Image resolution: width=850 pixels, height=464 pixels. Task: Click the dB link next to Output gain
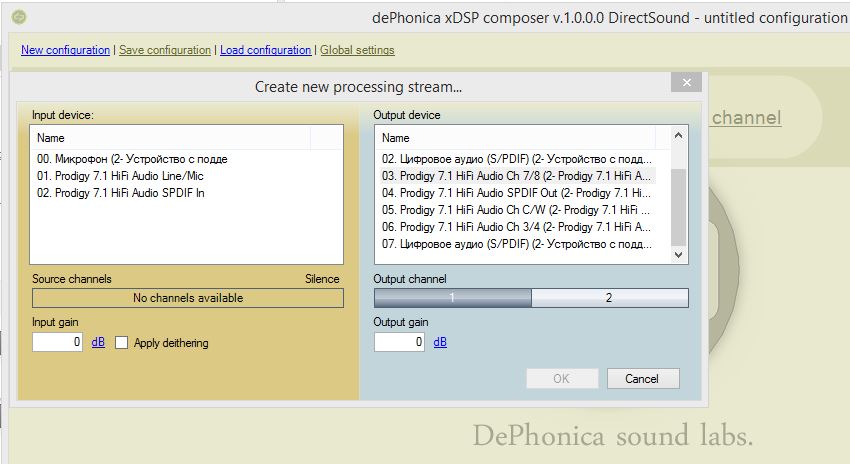(x=440, y=342)
